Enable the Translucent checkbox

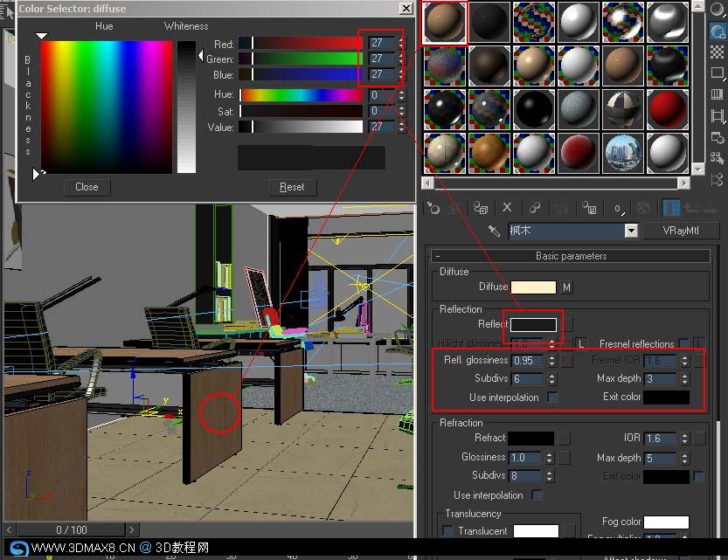click(x=448, y=531)
